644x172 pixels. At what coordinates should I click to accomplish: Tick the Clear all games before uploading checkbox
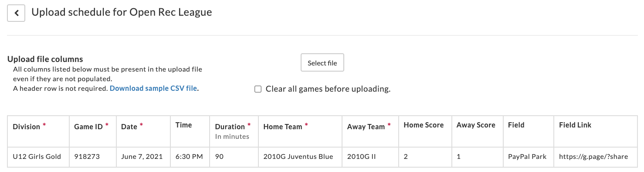258,89
